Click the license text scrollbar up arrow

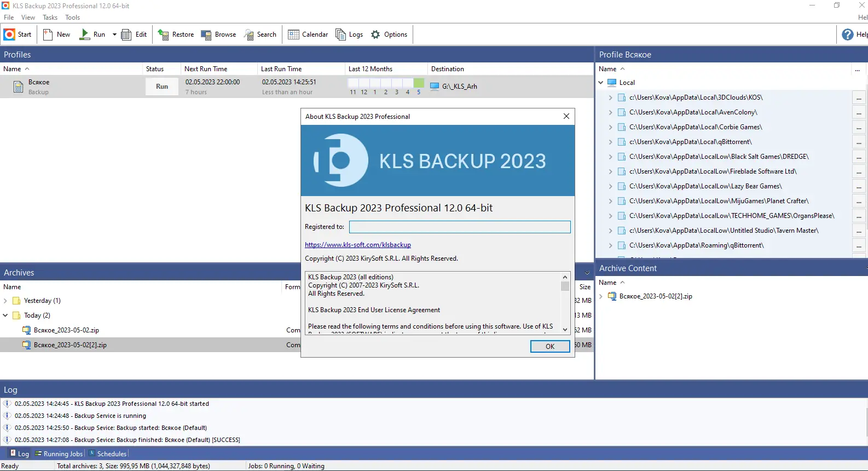point(565,277)
